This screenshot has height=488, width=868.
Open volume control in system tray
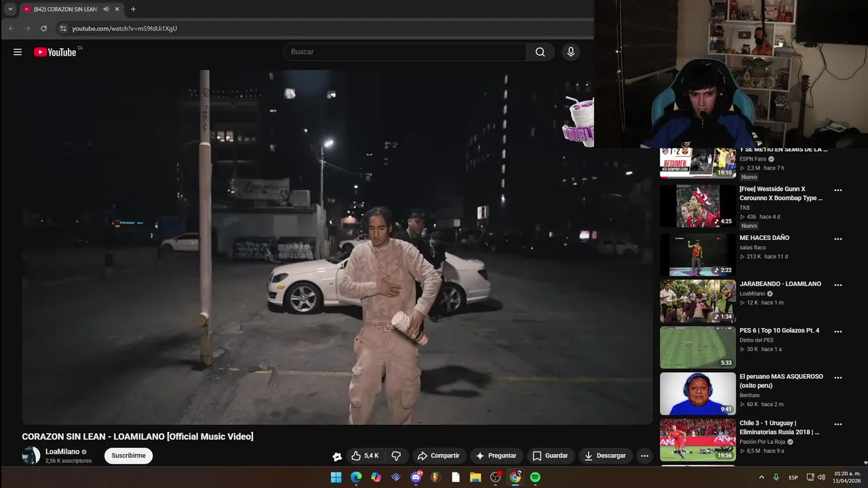point(822,477)
